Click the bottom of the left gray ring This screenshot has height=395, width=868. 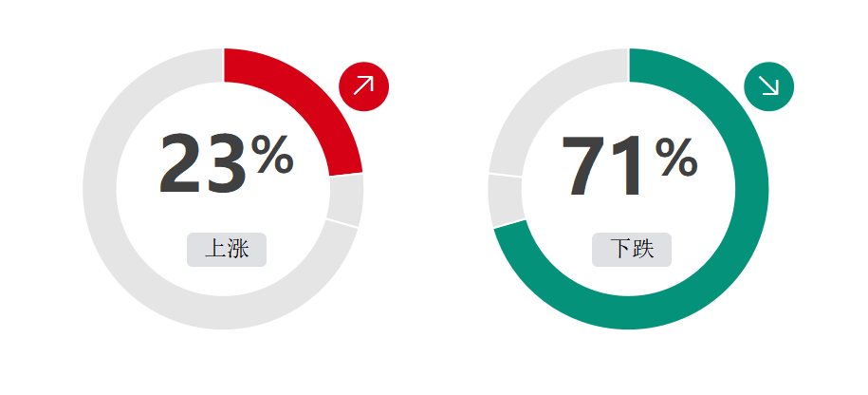click(223, 313)
